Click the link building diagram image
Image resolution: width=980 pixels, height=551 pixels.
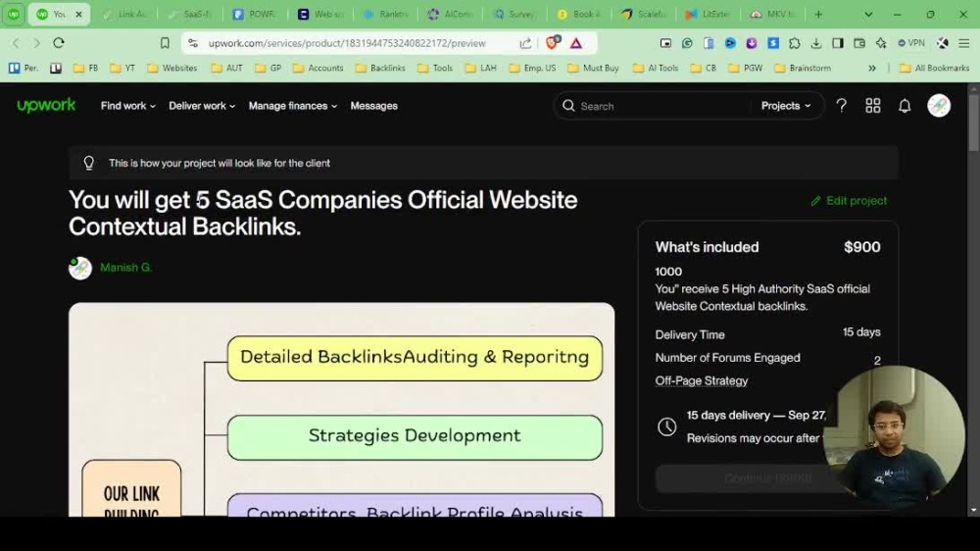click(x=341, y=410)
